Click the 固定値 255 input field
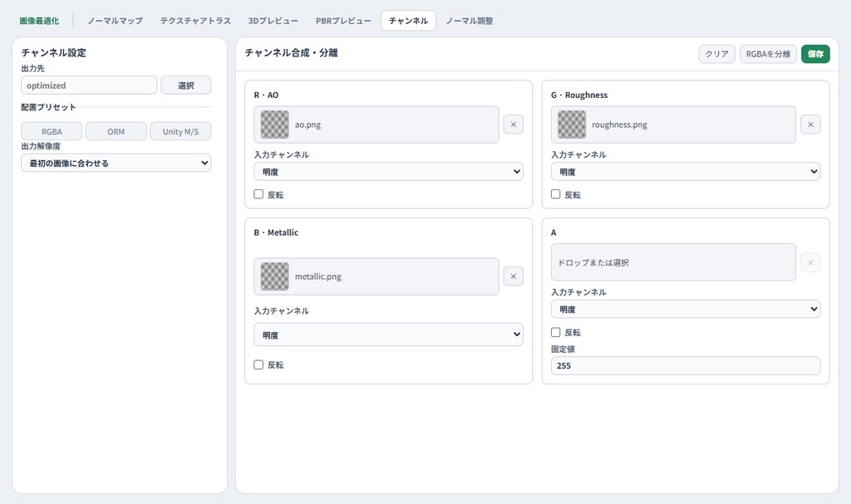This screenshot has width=851, height=504. 686,365
